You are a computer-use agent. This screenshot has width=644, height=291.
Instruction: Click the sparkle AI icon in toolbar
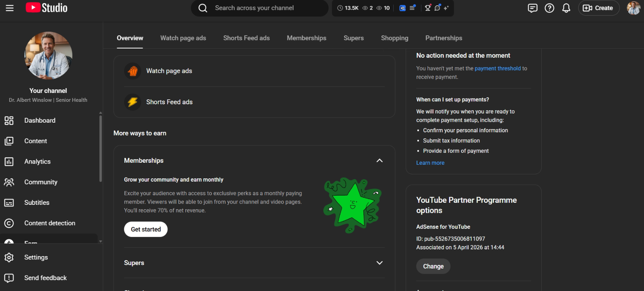(x=446, y=8)
